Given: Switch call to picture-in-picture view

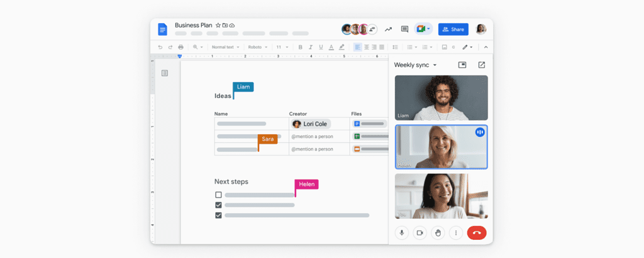Looking at the screenshot, I should coord(462,65).
